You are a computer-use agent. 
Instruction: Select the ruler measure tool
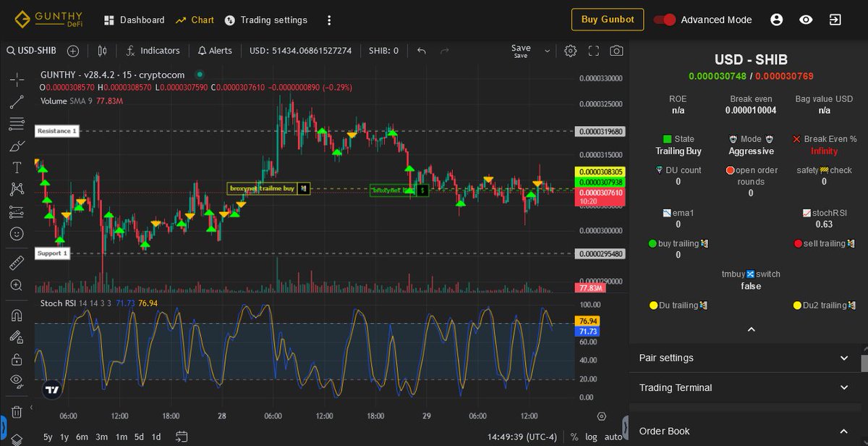pyautogui.click(x=17, y=263)
